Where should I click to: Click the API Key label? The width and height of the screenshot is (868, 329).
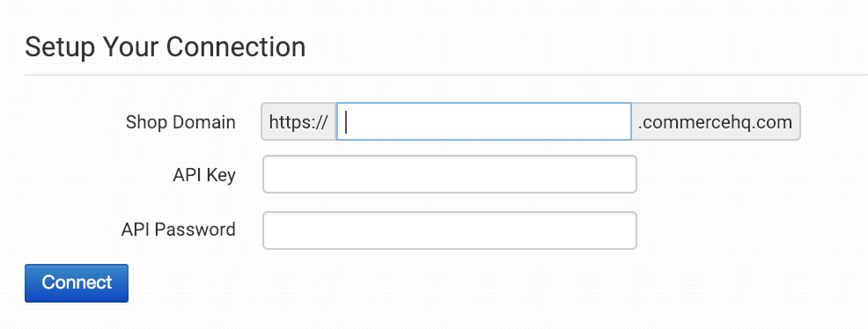[x=204, y=175]
